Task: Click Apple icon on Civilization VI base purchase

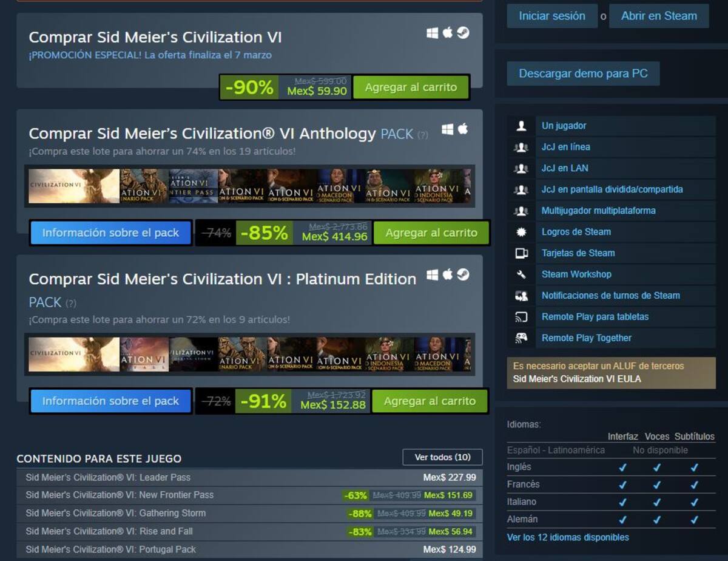Action: point(448,33)
